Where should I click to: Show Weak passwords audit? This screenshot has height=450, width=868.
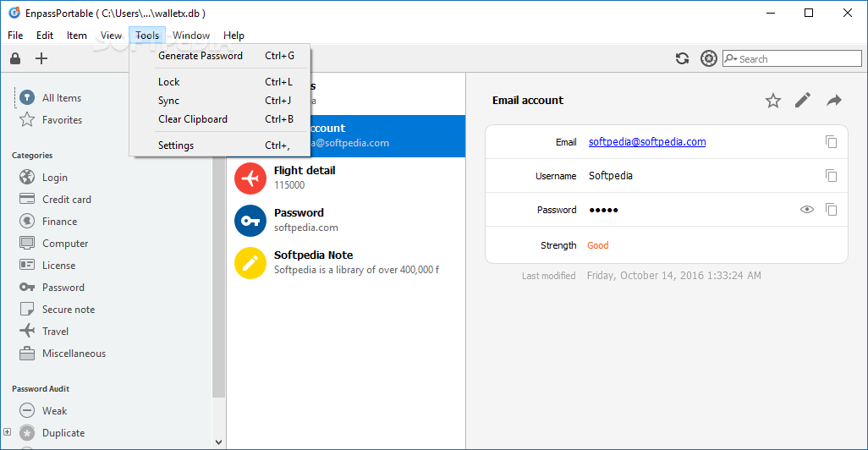coord(43,411)
